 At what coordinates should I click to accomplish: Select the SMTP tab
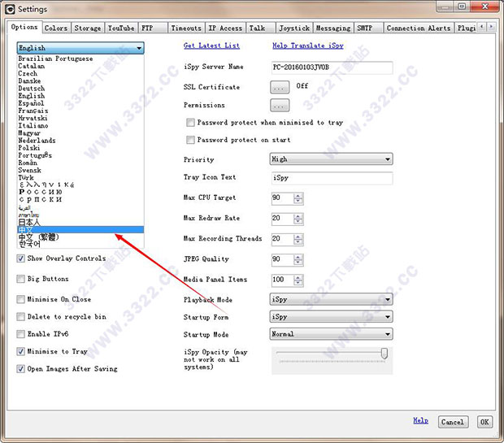click(x=369, y=28)
